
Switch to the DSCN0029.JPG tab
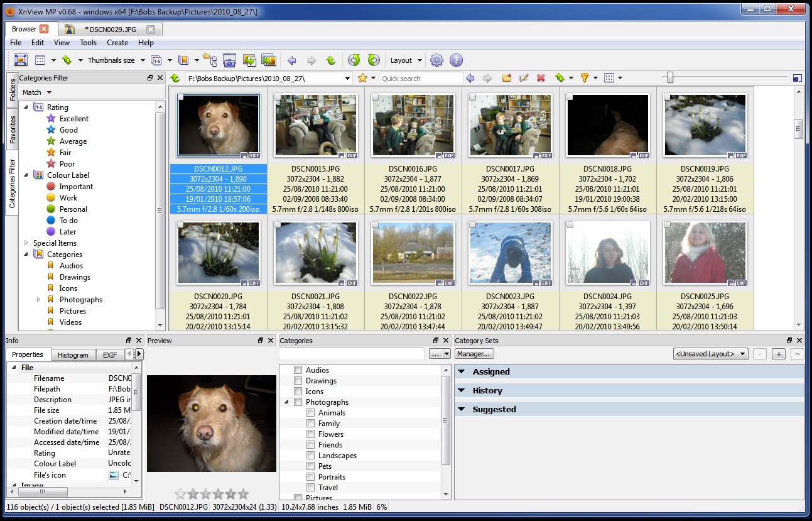[x=111, y=29]
